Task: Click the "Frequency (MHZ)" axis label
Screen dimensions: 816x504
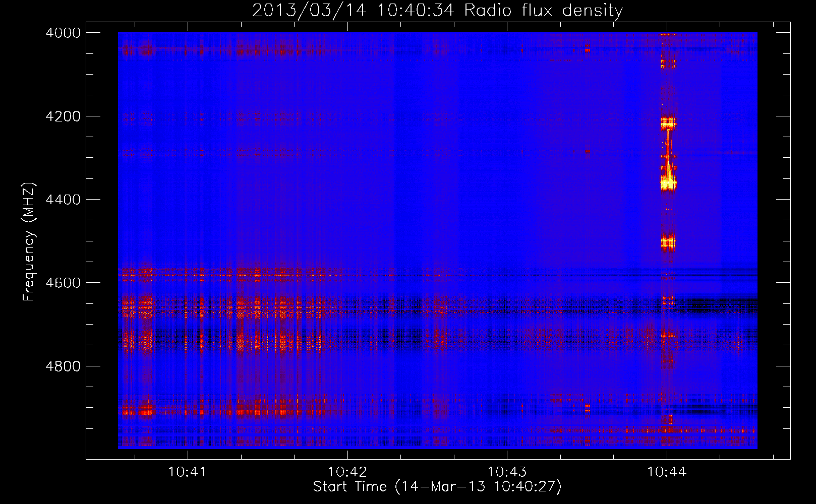Action: pyautogui.click(x=29, y=241)
